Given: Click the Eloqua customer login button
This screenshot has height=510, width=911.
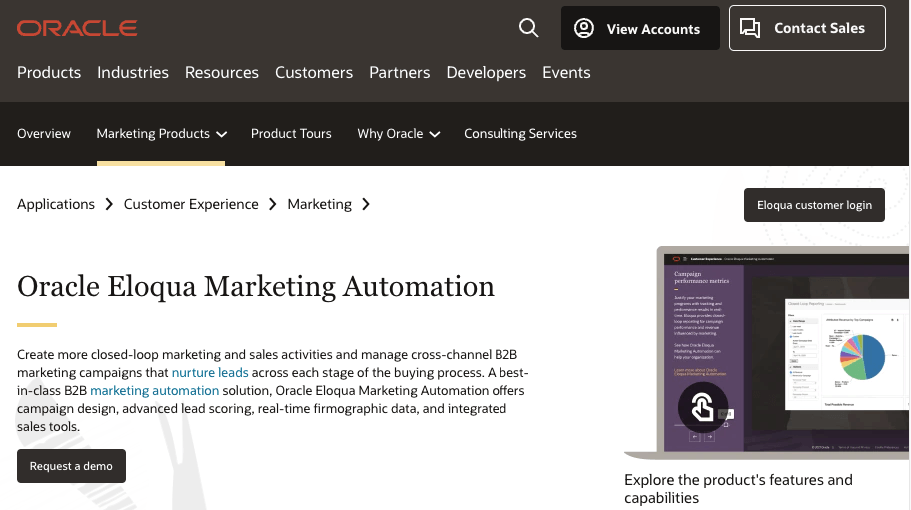Looking at the screenshot, I should 814,205.
